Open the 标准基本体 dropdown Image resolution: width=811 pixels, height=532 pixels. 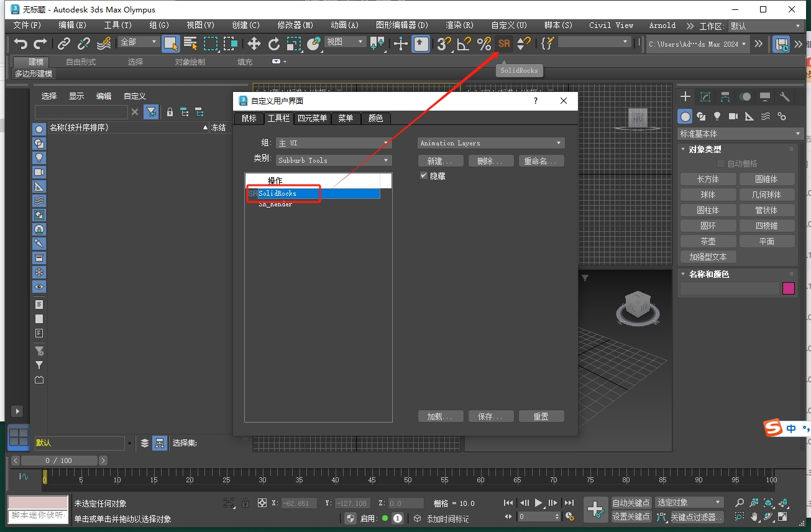coord(741,134)
